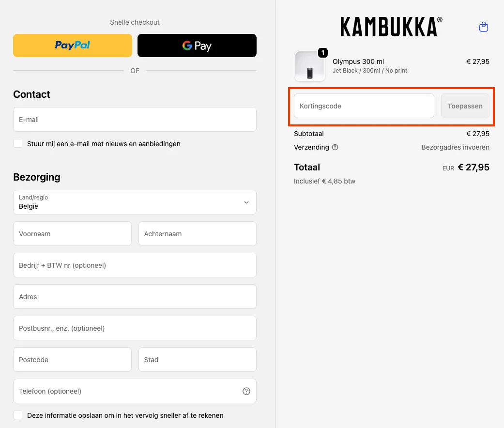This screenshot has width=504, height=428.
Task: Click the Olympus 300 ml product thumbnail
Action: tap(310, 66)
